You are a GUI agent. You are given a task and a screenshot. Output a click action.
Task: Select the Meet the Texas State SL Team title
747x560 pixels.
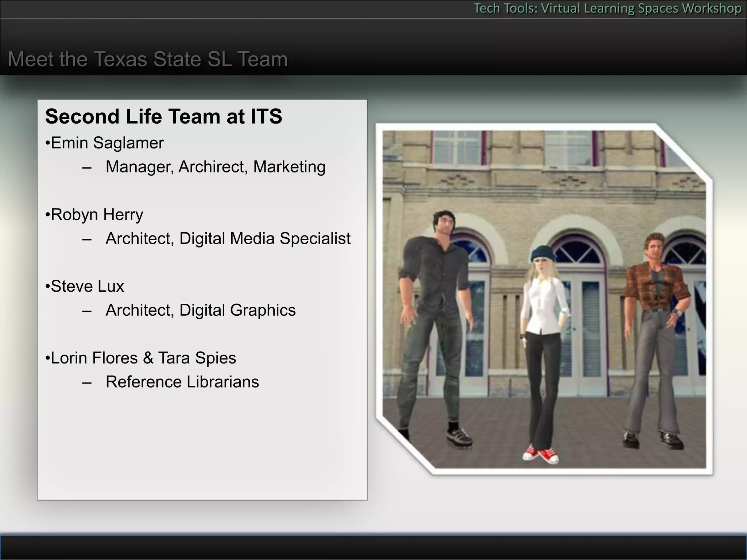click(148, 59)
